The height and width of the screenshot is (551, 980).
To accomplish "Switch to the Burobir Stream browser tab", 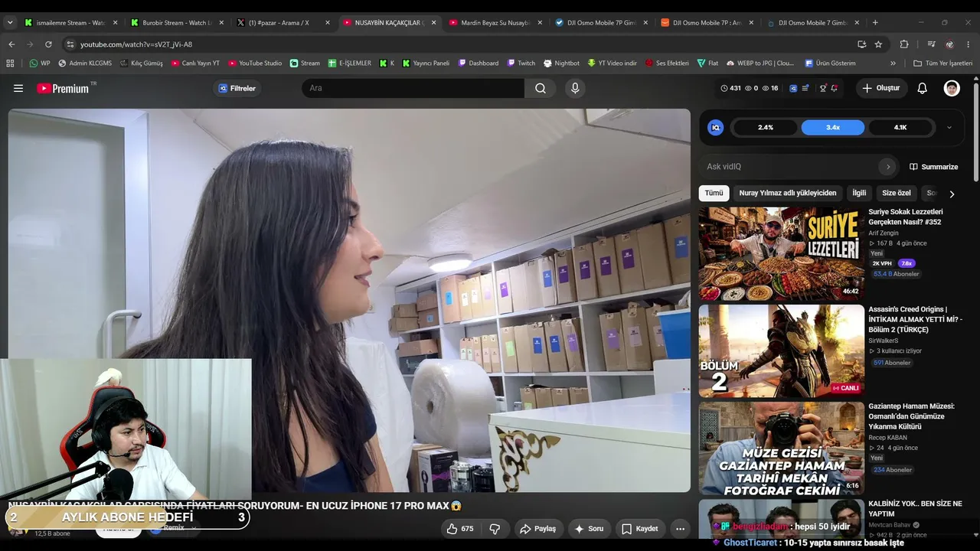I will 178,23.
